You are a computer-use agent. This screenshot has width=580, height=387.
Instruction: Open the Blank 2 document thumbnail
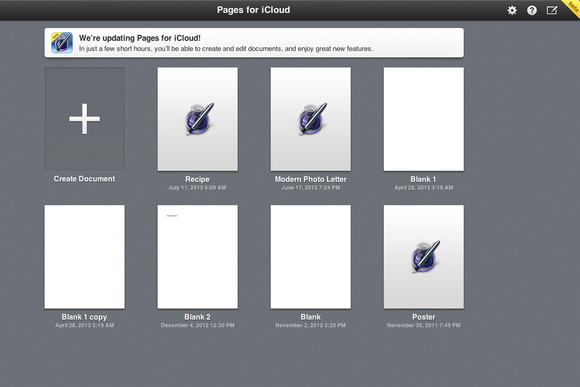coord(198,257)
